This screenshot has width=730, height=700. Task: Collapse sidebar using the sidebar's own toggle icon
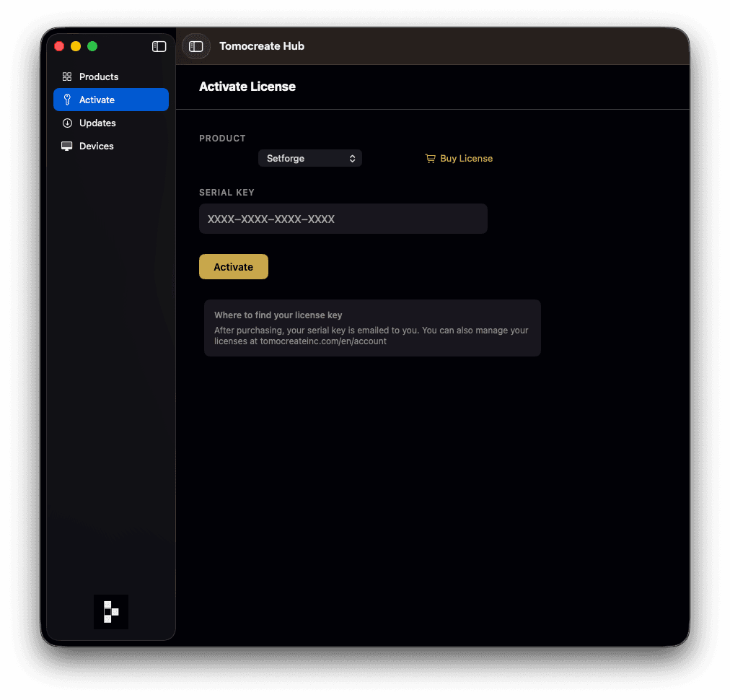tap(159, 47)
